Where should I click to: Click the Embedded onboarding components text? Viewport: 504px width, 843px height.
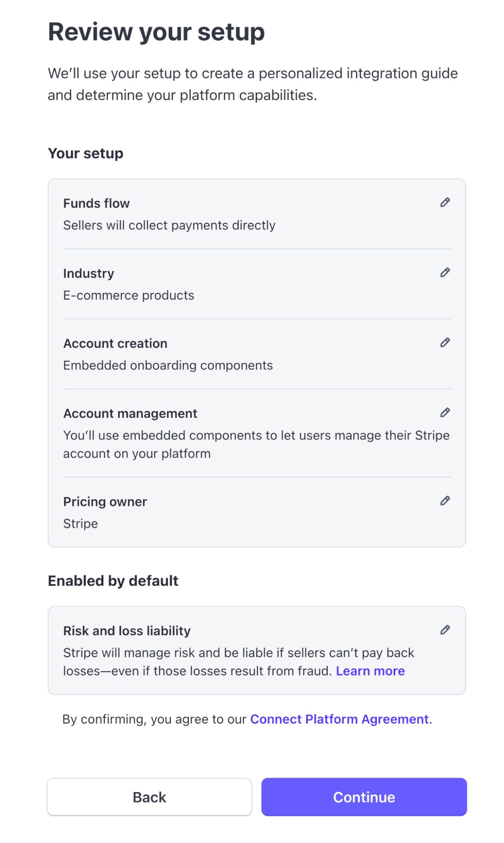point(168,365)
